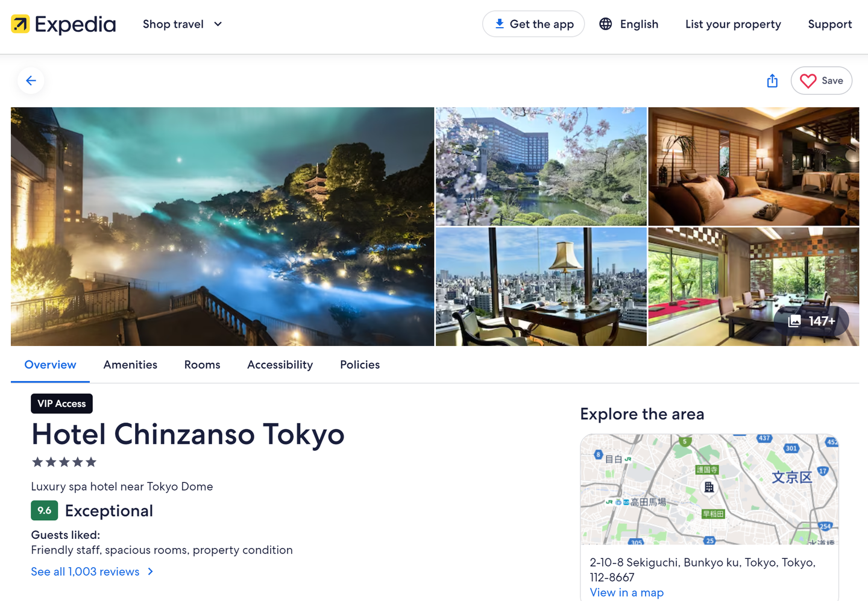Click the globe language icon
Image resolution: width=868 pixels, height=601 pixels.
[606, 24]
